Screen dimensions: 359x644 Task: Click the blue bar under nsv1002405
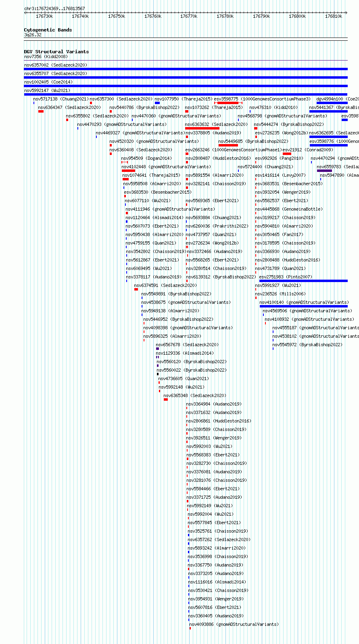click(186, 86)
